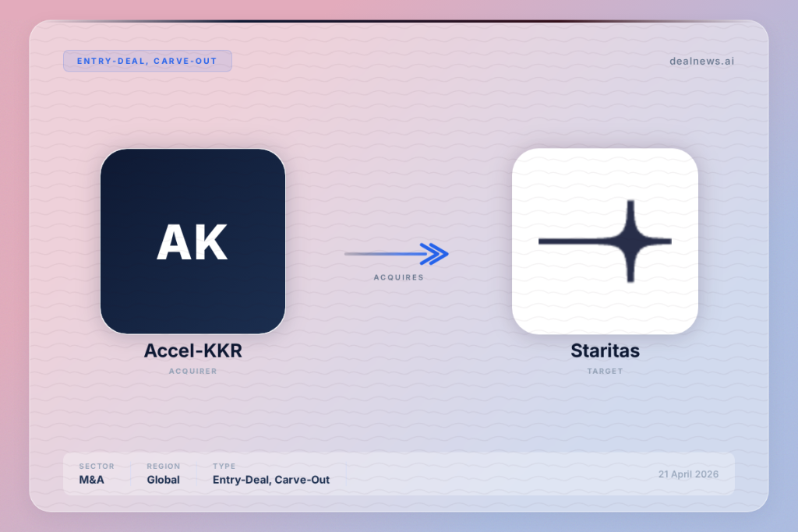Screen dimensions: 798x532
Task: Click the ACQUIRER label under Accel-KKR
Action: (192, 372)
